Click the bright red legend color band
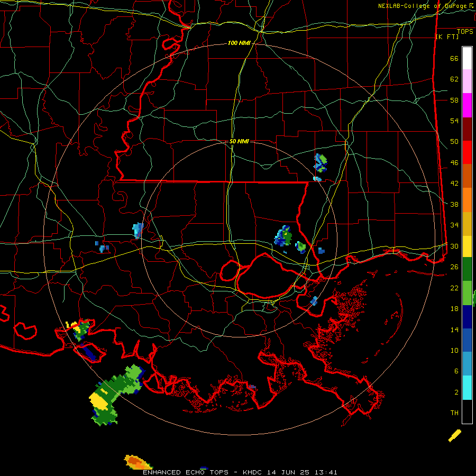Viewport: 476px width, 476px height. [467, 152]
